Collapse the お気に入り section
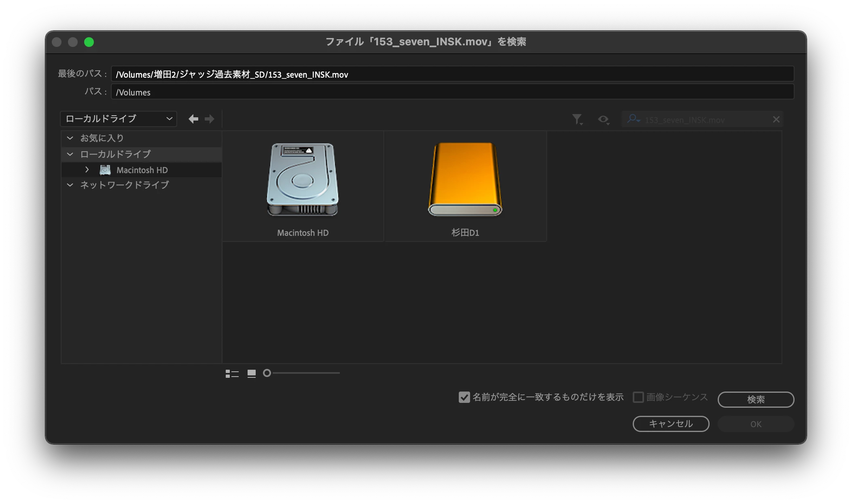This screenshot has height=504, width=852. pyautogui.click(x=70, y=138)
